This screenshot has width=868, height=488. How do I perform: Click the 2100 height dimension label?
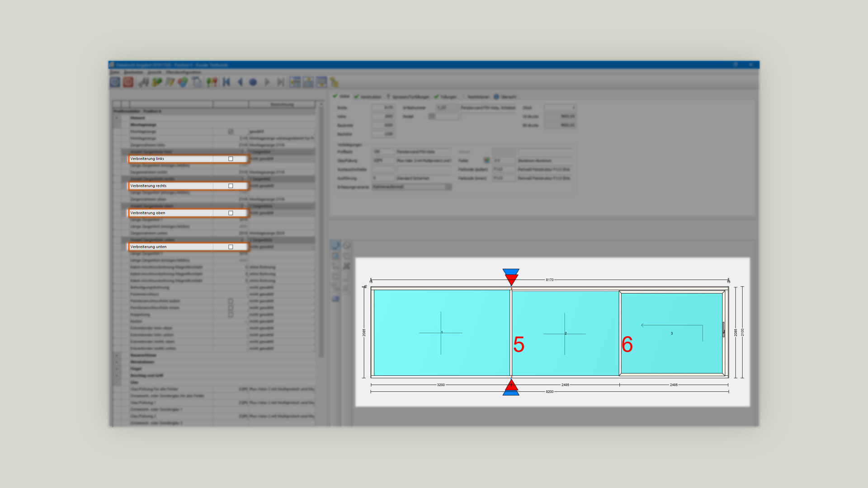(x=742, y=332)
